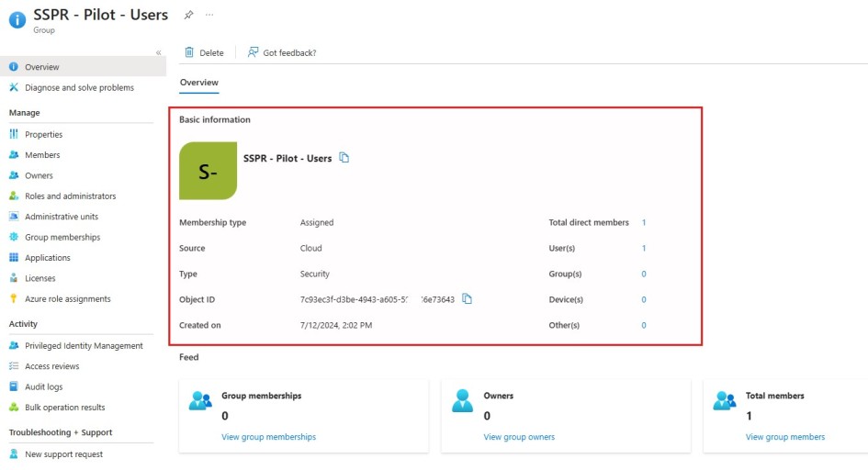Viewport: 868px width, 470px height.
Task: Click New support request icon
Action: click(x=13, y=453)
